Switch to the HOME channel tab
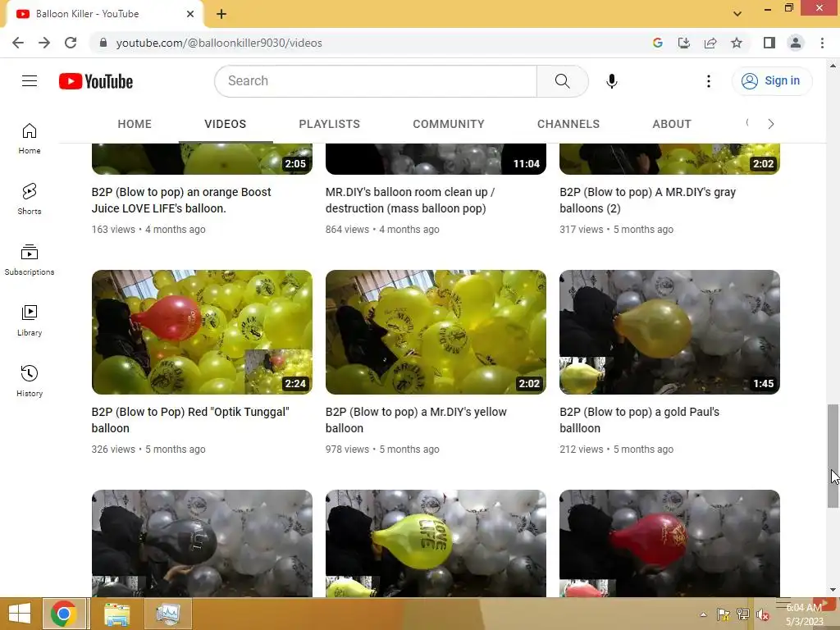Screen dimensions: 840x630 point(135,124)
